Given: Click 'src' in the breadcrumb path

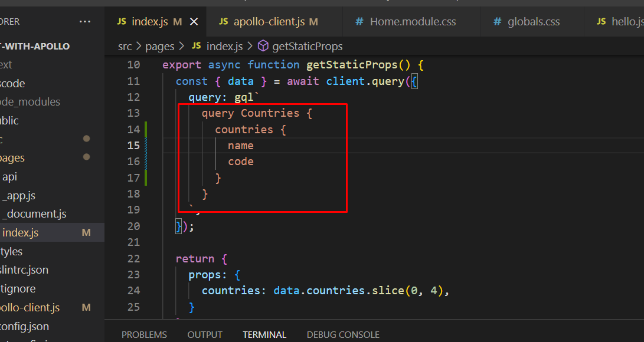Looking at the screenshot, I should click(125, 47).
